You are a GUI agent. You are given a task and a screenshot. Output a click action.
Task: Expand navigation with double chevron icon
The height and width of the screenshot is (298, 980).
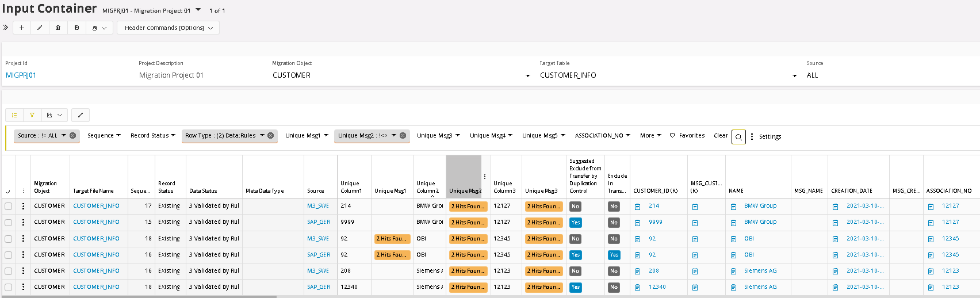[x=6, y=28]
